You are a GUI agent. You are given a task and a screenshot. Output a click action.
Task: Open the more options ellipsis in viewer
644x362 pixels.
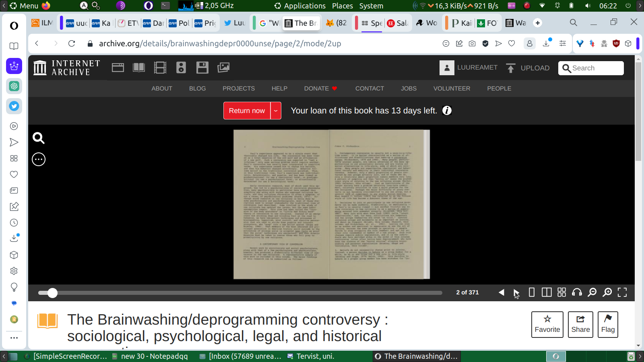pyautogui.click(x=39, y=159)
